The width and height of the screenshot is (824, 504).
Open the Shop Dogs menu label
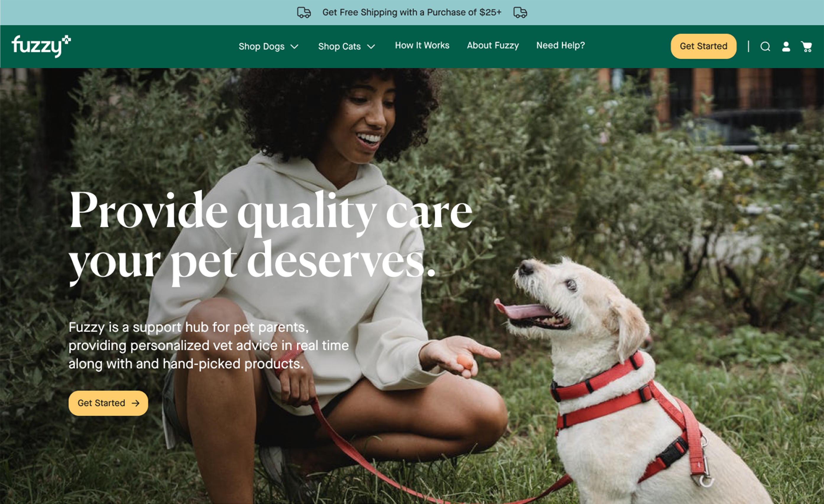pos(262,46)
